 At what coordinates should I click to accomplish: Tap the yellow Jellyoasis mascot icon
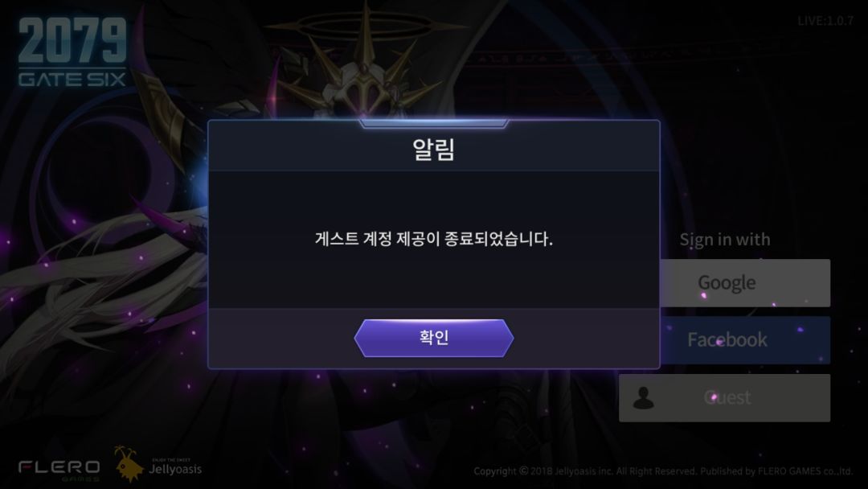tap(129, 464)
